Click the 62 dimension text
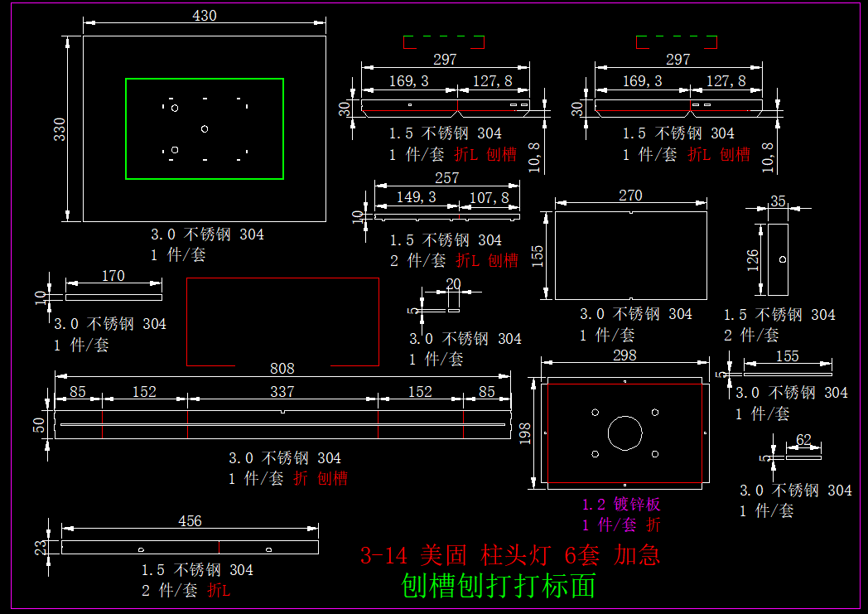Image resolution: width=868 pixels, height=614 pixels. (803, 439)
